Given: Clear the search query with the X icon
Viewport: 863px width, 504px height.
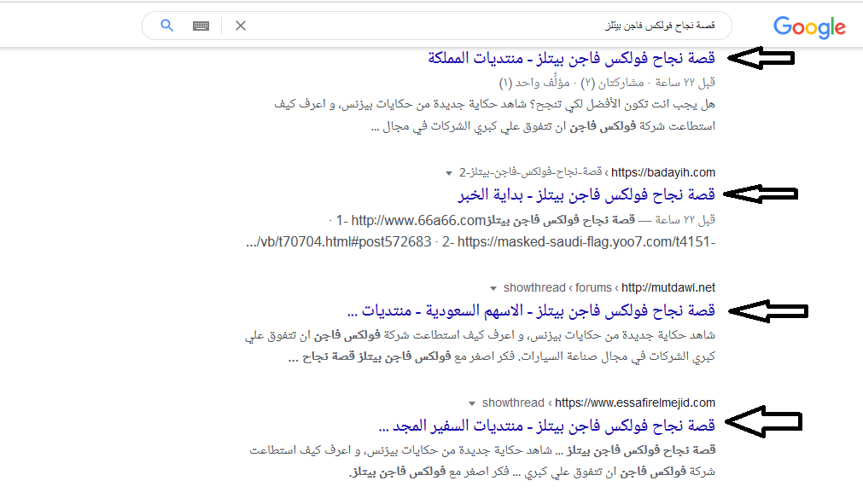Looking at the screenshot, I should pyautogui.click(x=240, y=26).
